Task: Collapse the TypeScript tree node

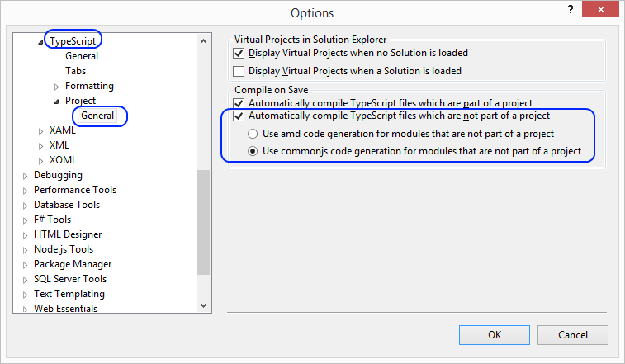Action: coord(41,41)
